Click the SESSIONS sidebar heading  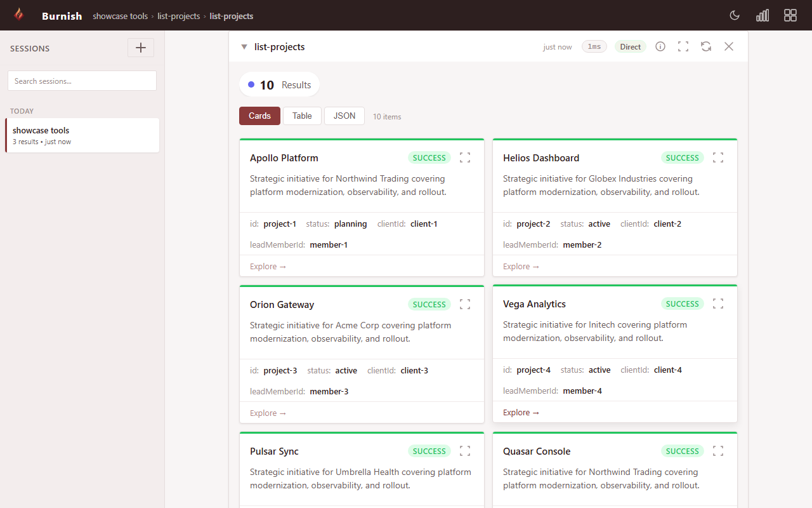tap(30, 48)
